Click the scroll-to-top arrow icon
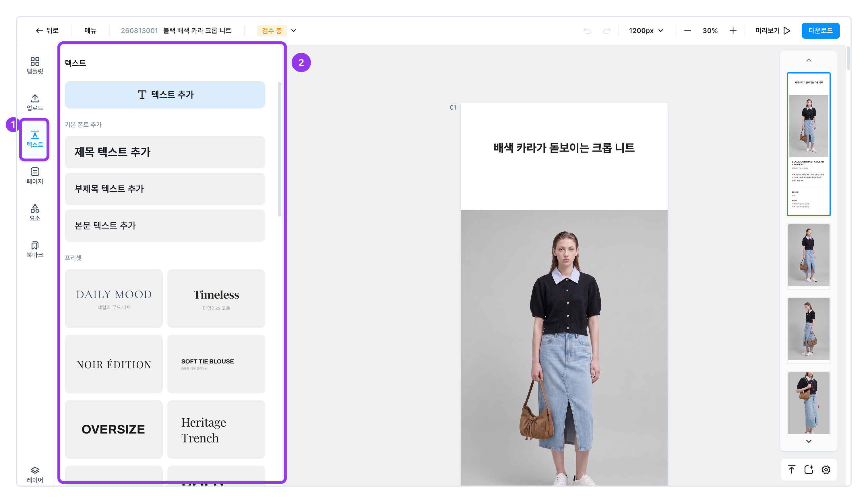The height and width of the screenshot is (503, 868). [792, 469]
